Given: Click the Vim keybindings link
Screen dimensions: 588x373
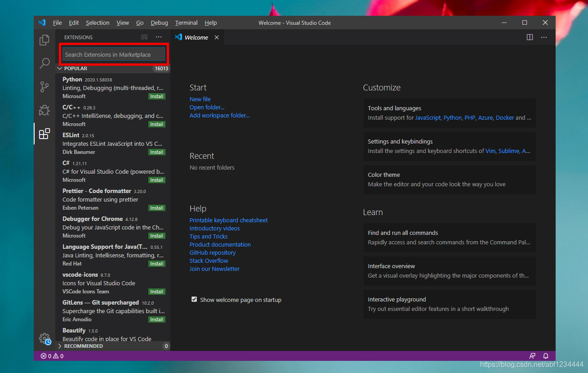Looking at the screenshot, I should point(490,151).
